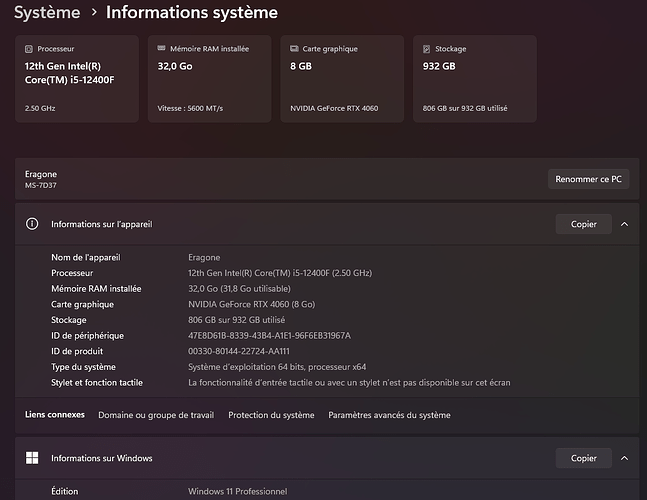Click 'NVIDIA GeForce RTX 4060' in graphics card
The image size is (647, 500).
[334, 108]
